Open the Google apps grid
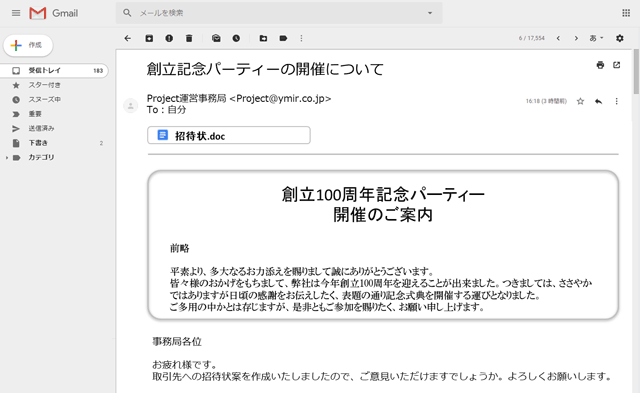Viewport: 640px width, 393px height. [626, 13]
